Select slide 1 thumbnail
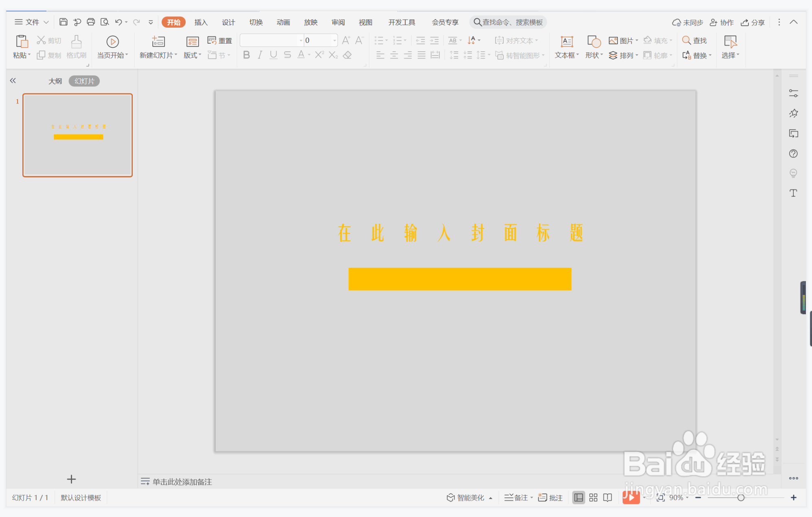Screen dimensions: 812x517 (x=77, y=135)
